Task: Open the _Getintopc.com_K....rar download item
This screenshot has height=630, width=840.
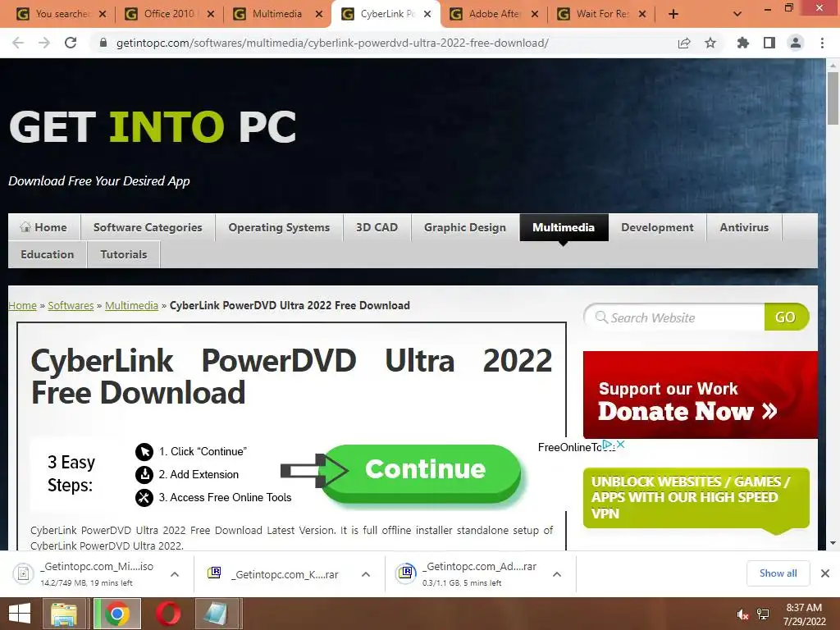Action: click(276, 574)
